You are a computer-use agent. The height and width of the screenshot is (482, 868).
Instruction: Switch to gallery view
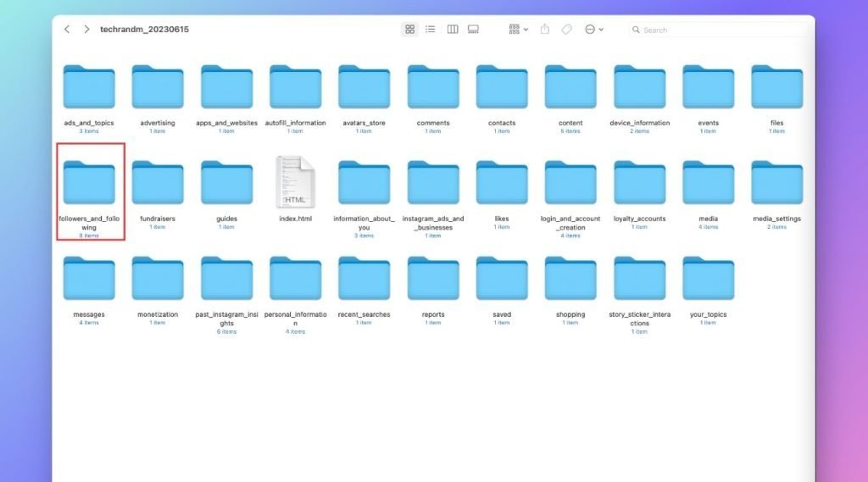click(473, 29)
